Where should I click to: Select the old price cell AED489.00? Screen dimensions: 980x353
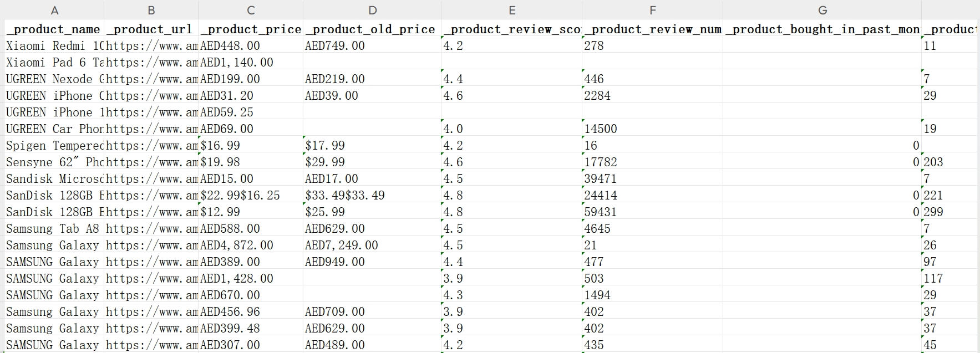click(x=373, y=345)
